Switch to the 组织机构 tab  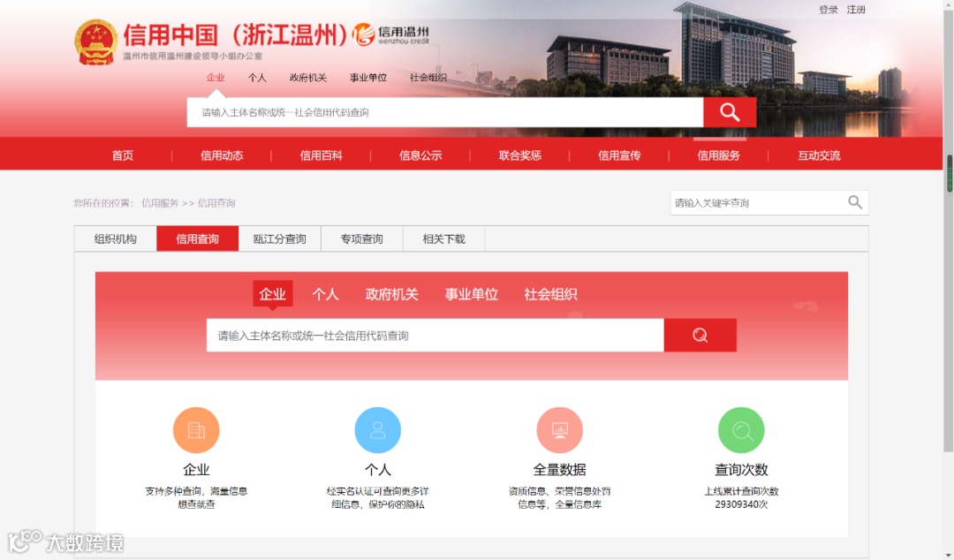point(115,238)
